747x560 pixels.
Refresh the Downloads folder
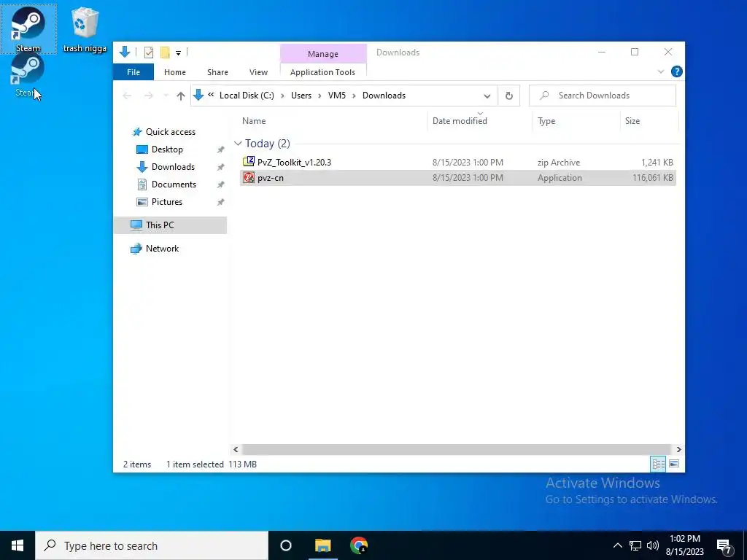pos(508,96)
